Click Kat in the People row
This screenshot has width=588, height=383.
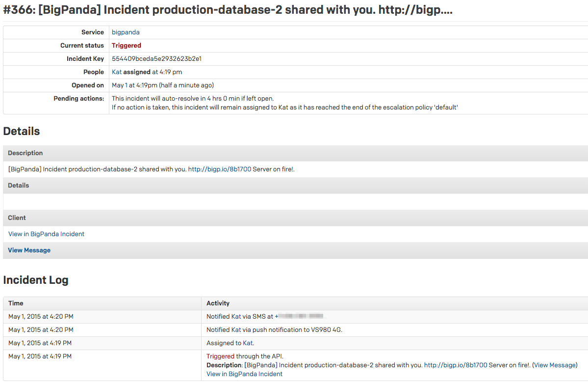(x=115, y=72)
